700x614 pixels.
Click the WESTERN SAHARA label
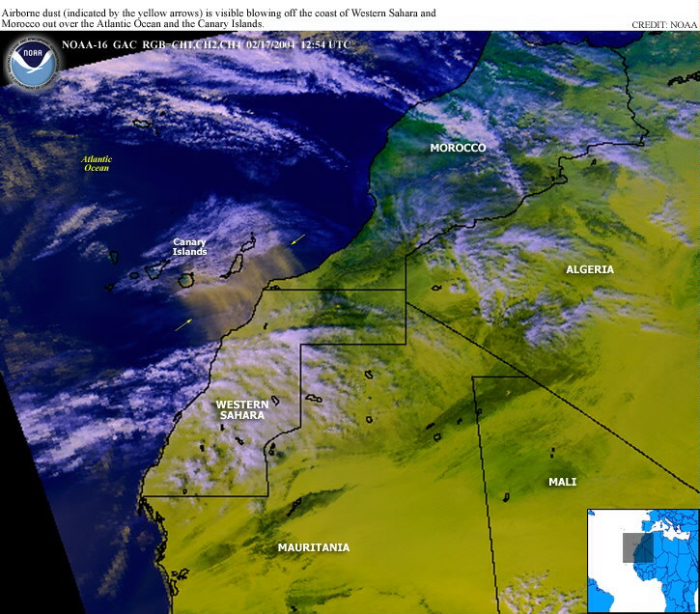242,409
